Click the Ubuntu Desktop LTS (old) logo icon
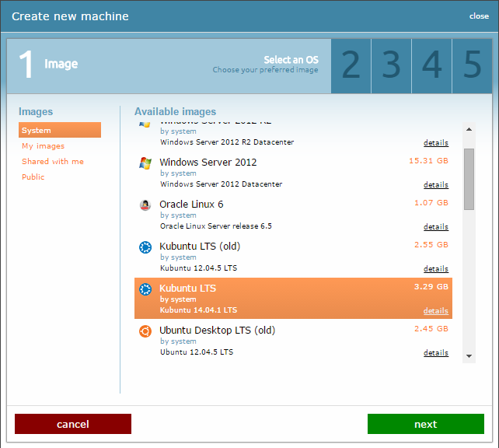499x448 pixels. [x=145, y=331]
